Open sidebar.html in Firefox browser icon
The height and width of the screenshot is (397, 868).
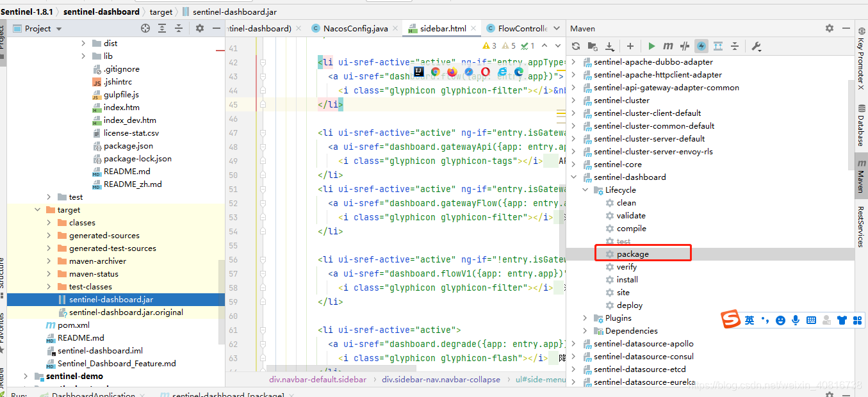[452, 72]
